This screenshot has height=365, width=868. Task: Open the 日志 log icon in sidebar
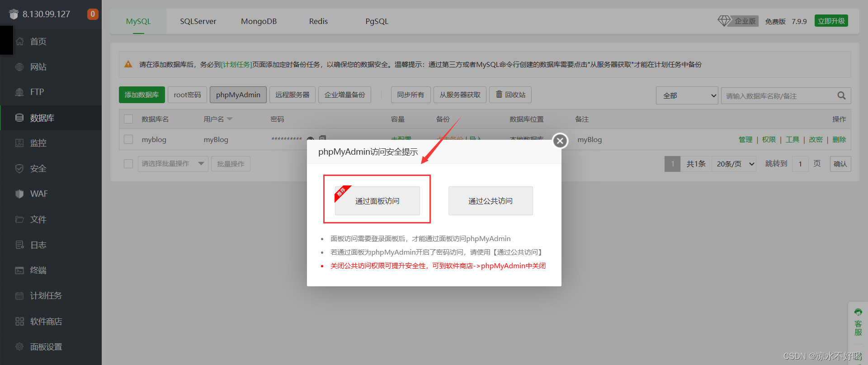click(19, 245)
